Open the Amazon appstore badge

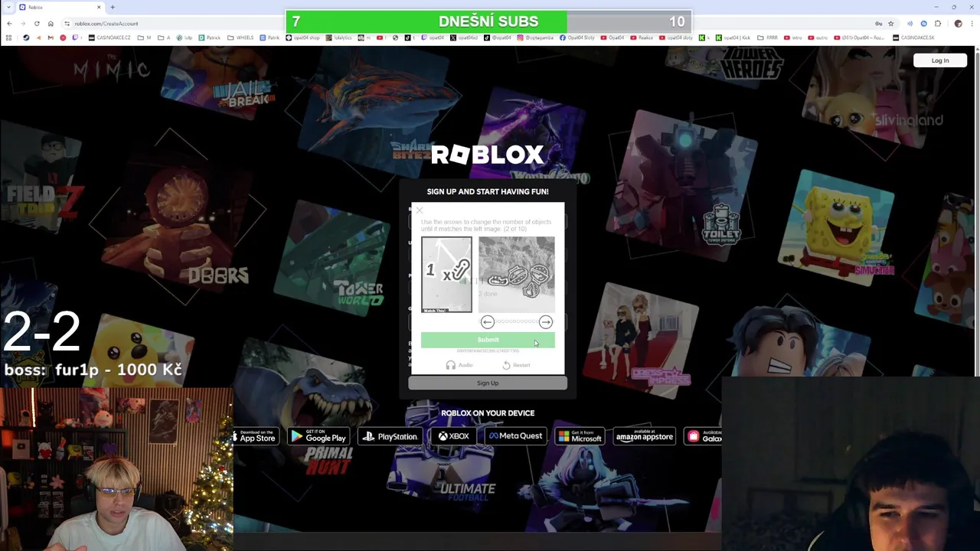pos(644,436)
